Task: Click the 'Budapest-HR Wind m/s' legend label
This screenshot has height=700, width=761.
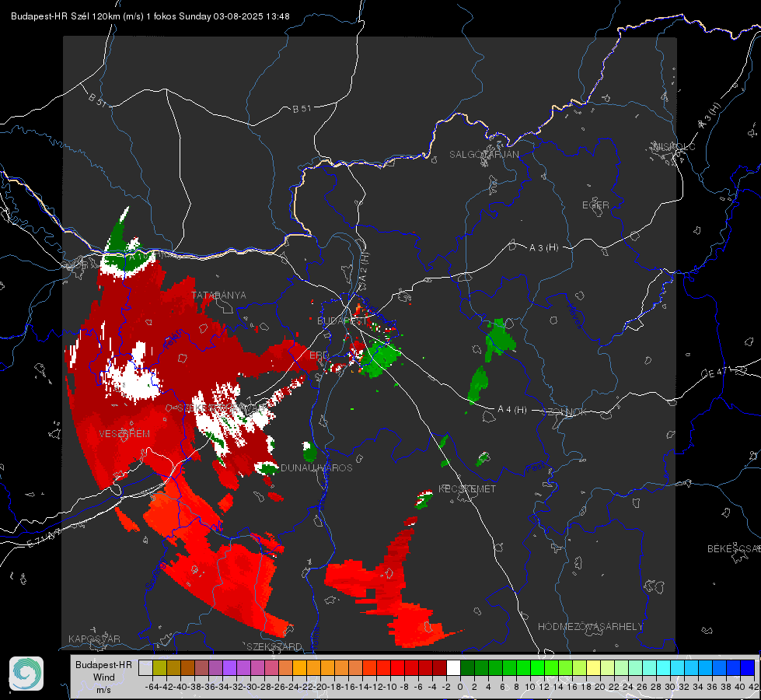Action: pyautogui.click(x=104, y=677)
